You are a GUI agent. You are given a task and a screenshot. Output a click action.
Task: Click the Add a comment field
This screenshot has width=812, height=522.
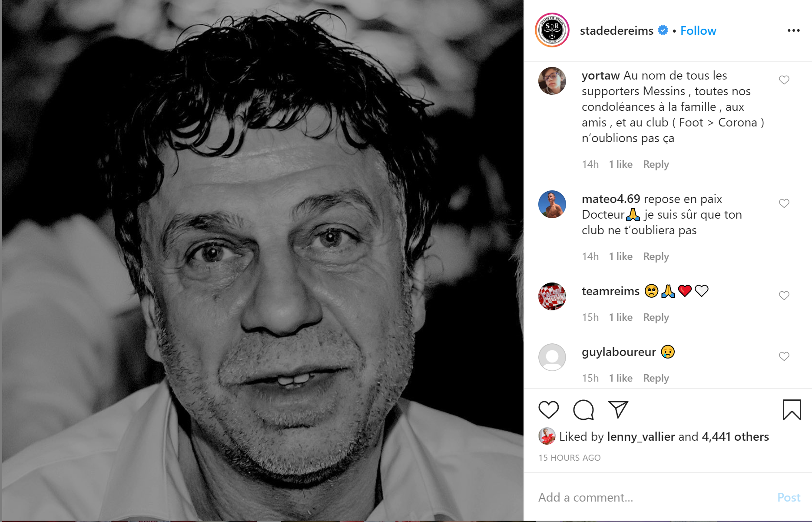click(x=652, y=497)
